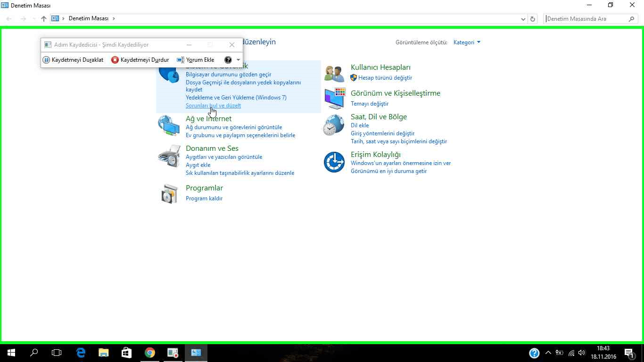Image resolution: width=644 pixels, height=362 pixels.
Task: Open the Görünüm ve Kişiselleştirme monitor icon
Action: (335, 99)
